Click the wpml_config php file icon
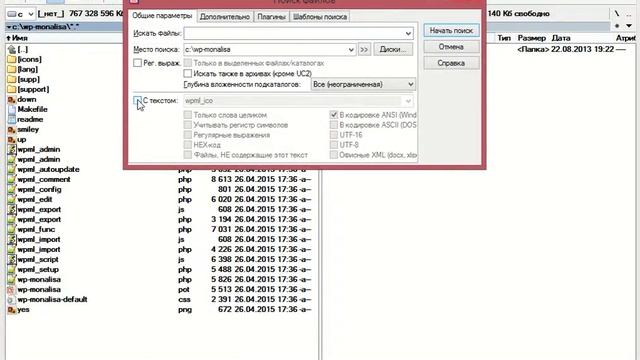The image size is (640, 360). (12, 189)
